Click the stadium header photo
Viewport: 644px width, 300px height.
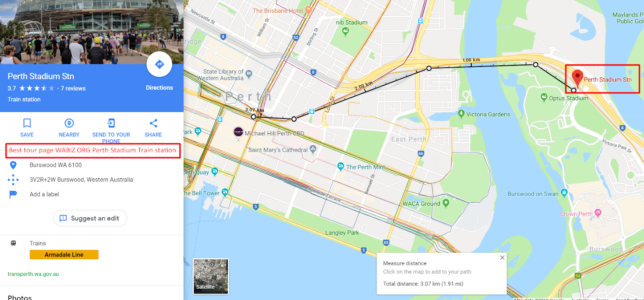pyautogui.click(x=92, y=32)
